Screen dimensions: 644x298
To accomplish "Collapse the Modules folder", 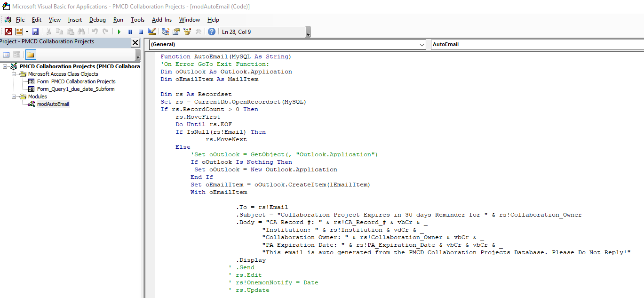I will point(14,97).
